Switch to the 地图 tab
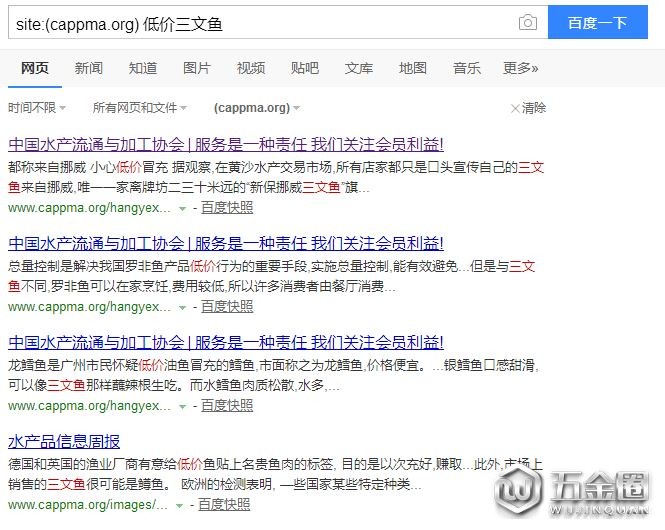 click(413, 68)
